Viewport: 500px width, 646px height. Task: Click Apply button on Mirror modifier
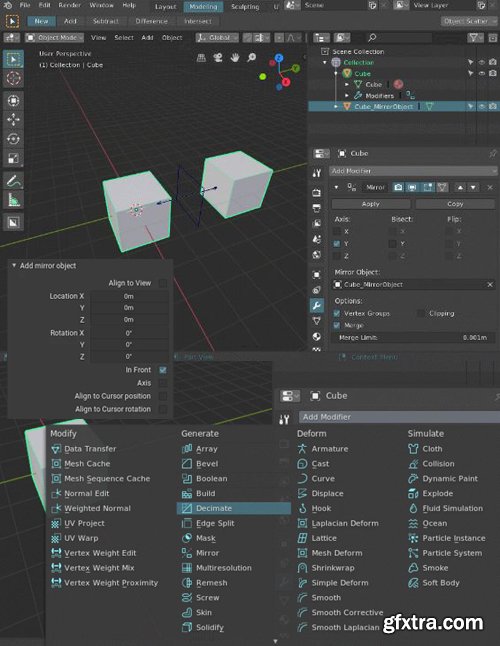tap(371, 204)
